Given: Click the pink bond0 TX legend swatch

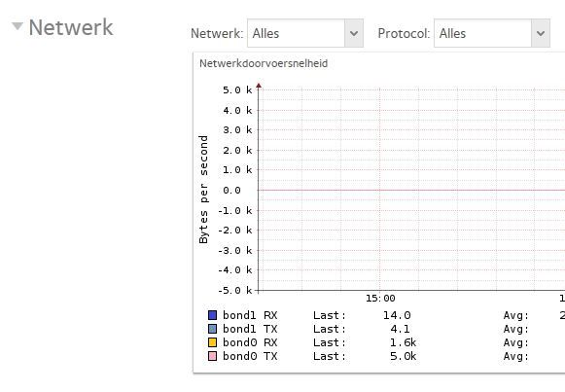Looking at the screenshot, I should point(213,356).
